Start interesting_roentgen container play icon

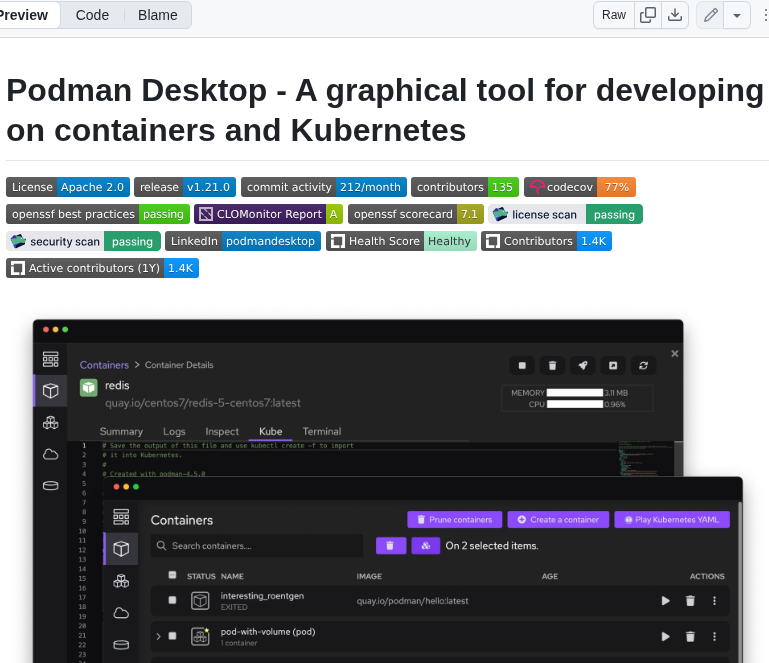[666, 601]
